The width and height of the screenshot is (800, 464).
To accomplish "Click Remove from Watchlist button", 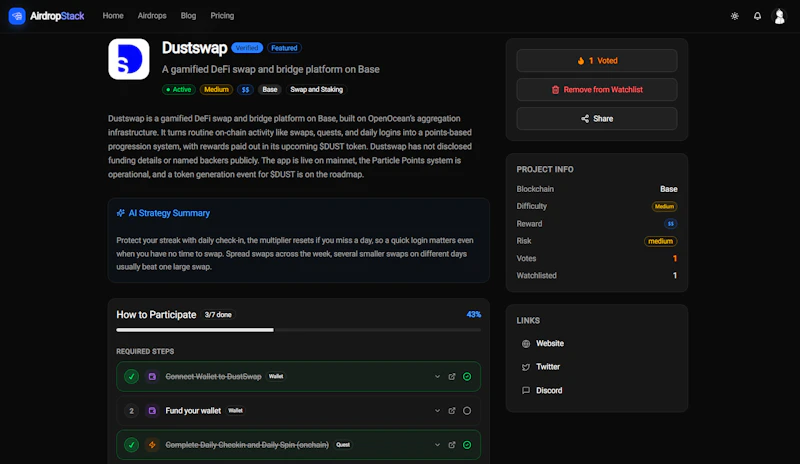I will click(597, 90).
